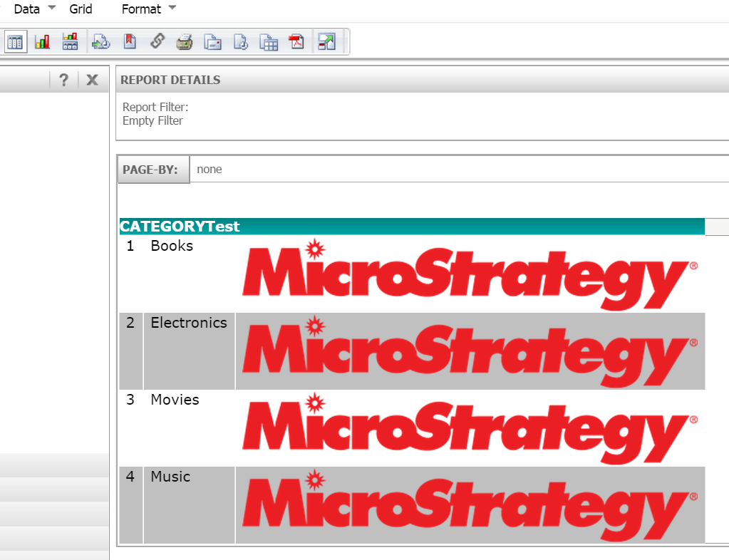Select the Books row cell
Screen dimensions: 729x560
[172, 246]
